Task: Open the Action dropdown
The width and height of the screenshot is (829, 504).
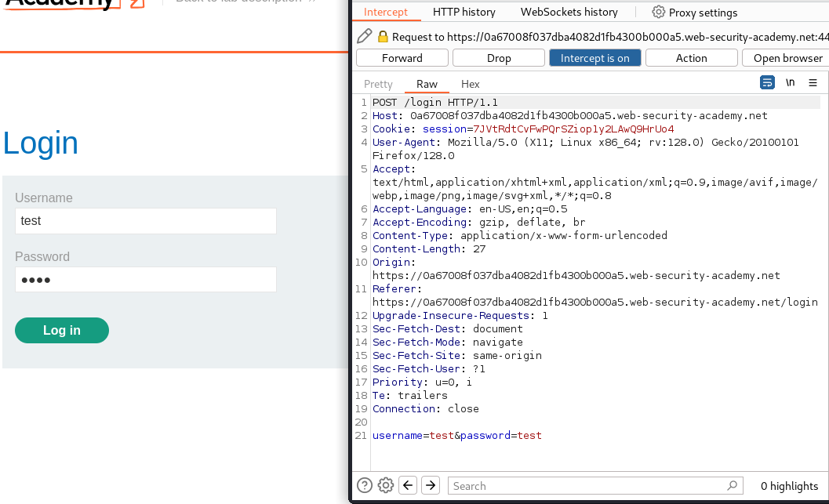Action: click(691, 57)
